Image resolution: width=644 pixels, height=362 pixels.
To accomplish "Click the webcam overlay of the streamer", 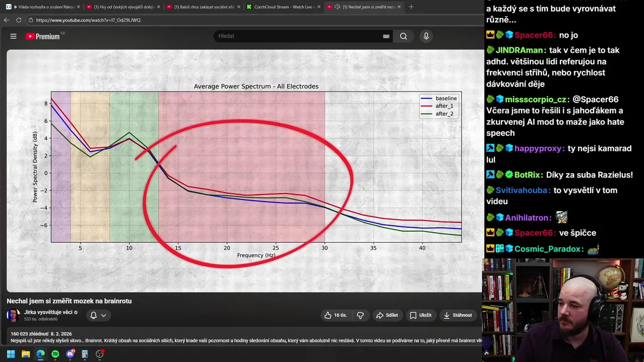I will (563, 310).
